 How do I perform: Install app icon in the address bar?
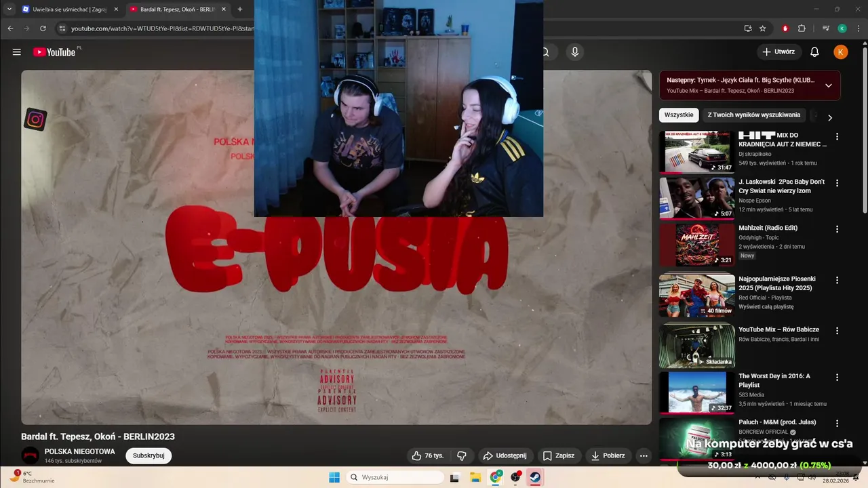(x=748, y=28)
